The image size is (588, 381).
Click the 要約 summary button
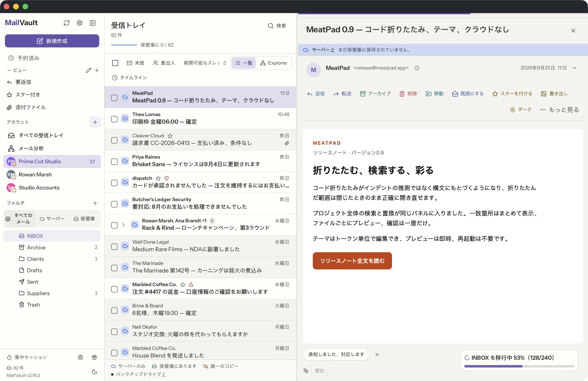point(320,371)
